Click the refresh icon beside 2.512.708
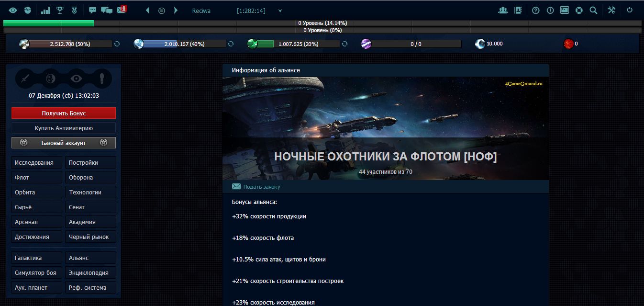Screen dimensions: 644x306 point(117,44)
